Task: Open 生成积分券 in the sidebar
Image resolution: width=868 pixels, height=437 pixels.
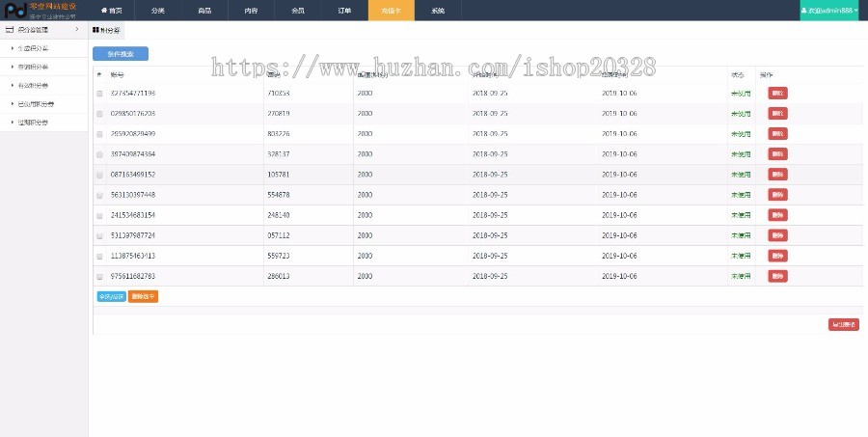Action: click(33, 48)
